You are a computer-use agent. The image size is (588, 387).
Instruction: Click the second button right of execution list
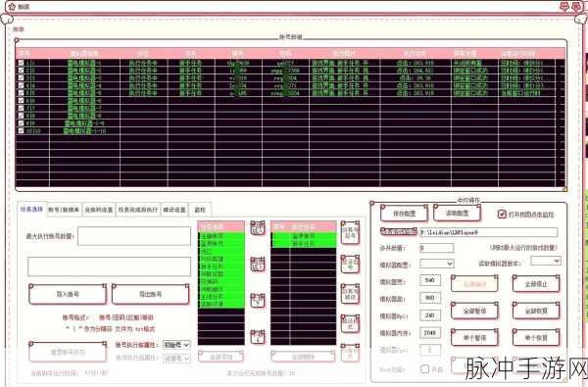click(350, 264)
